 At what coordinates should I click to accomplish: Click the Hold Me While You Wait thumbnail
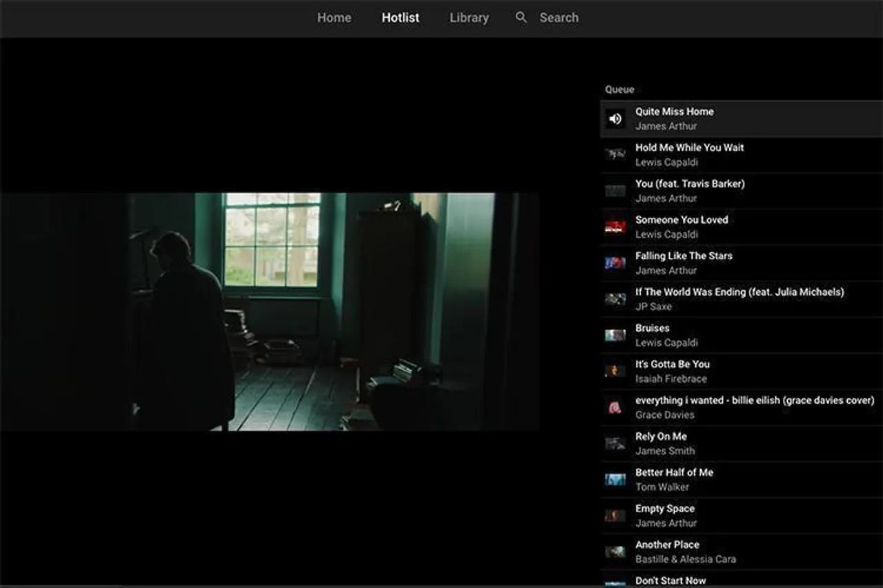(x=615, y=154)
